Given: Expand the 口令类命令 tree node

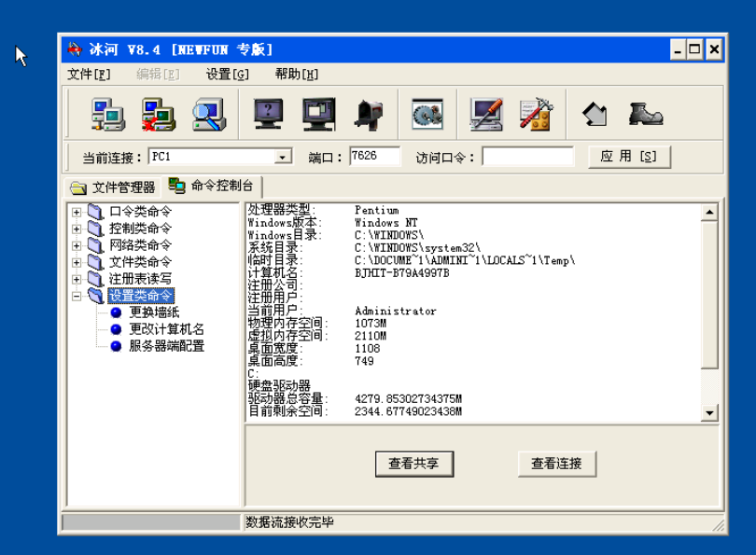Looking at the screenshot, I should pyautogui.click(x=77, y=212).
